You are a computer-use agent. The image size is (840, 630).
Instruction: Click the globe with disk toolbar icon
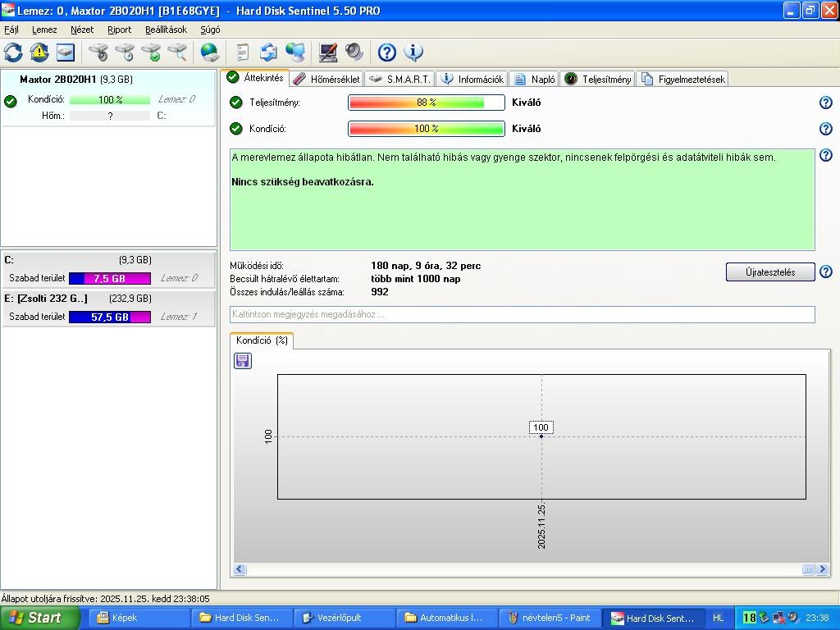point(209,52)
